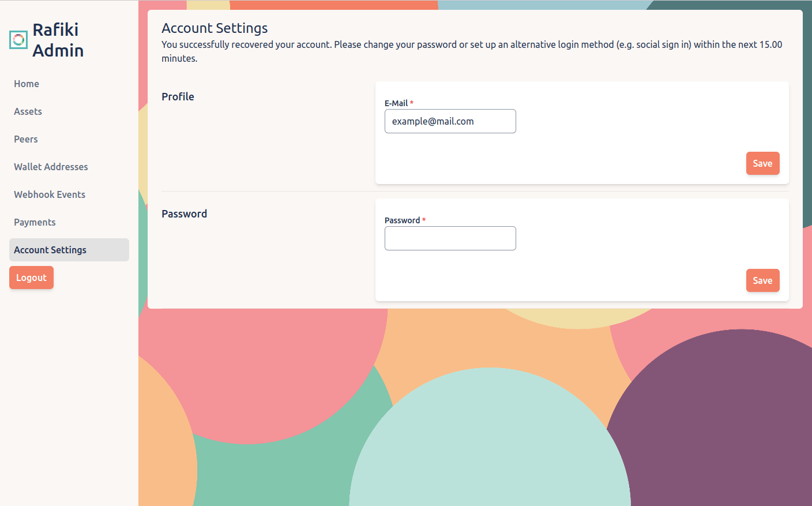812x506 pixels.
Task: Focus the E-Mail input field
Action: pyautogui.click(x=450, y=121)
